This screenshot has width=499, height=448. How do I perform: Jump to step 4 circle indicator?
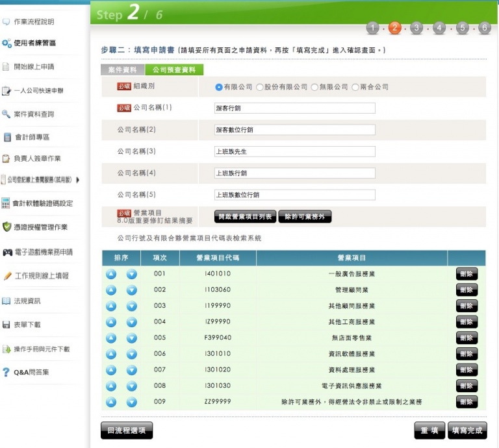439,28
